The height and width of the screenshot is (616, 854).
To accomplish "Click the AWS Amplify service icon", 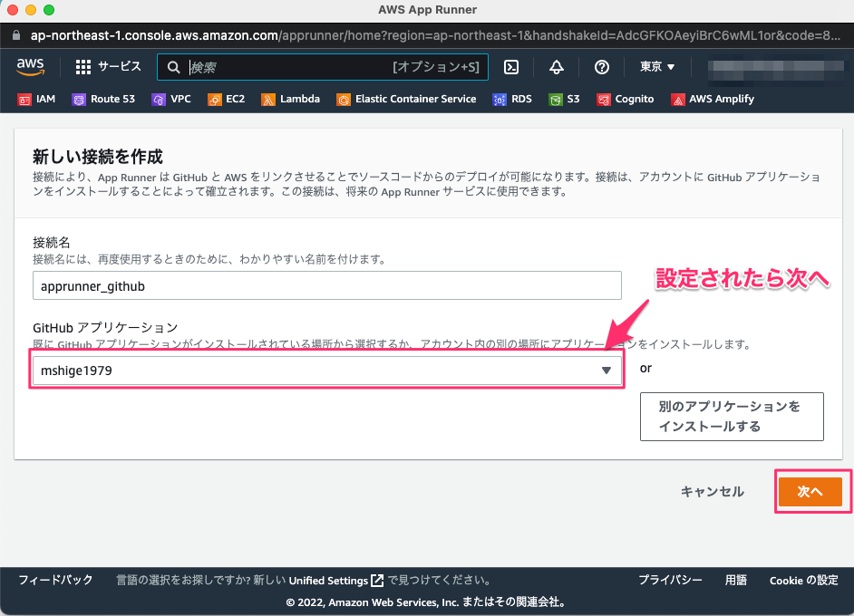I will tap(677, 100).
